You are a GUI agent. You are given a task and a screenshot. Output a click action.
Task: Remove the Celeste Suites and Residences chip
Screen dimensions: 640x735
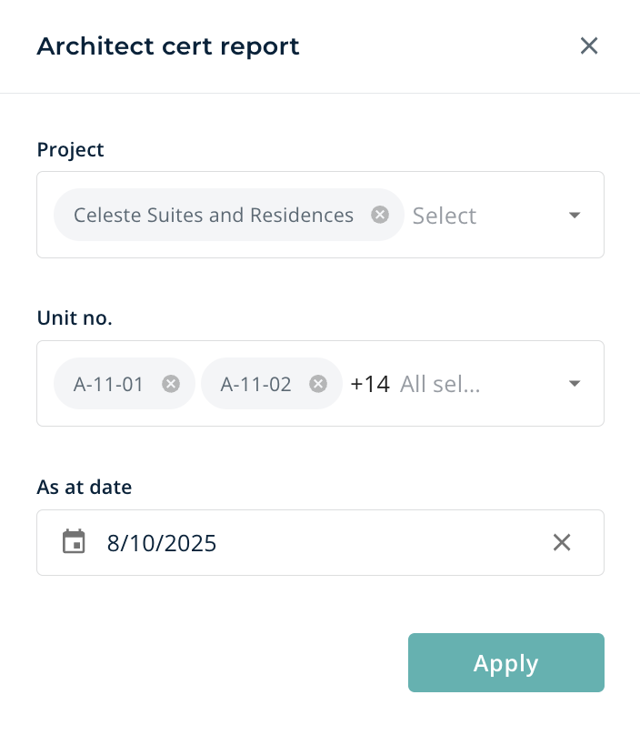380,215
